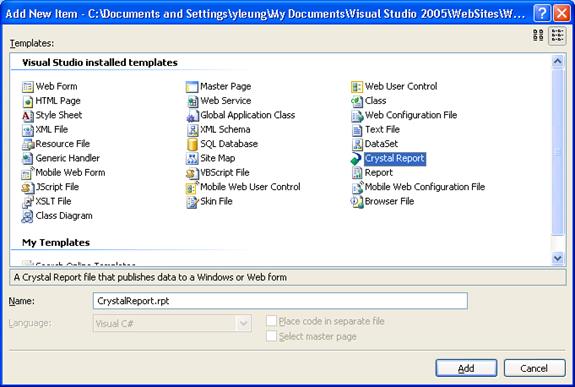Open the dialog's Help question mark button
Viewport: 575px width, 387px height.
[542, 13]
